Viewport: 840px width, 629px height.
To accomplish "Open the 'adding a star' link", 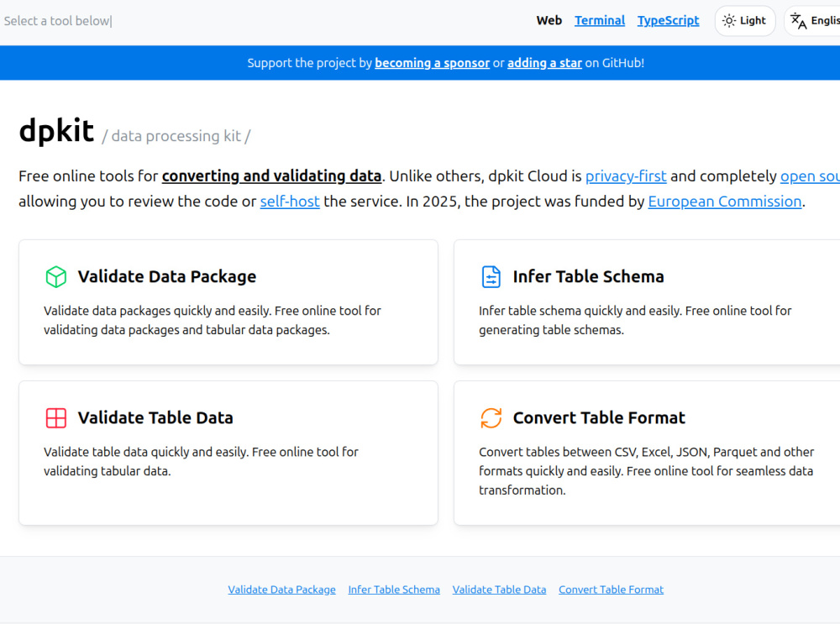I will 544,63.
